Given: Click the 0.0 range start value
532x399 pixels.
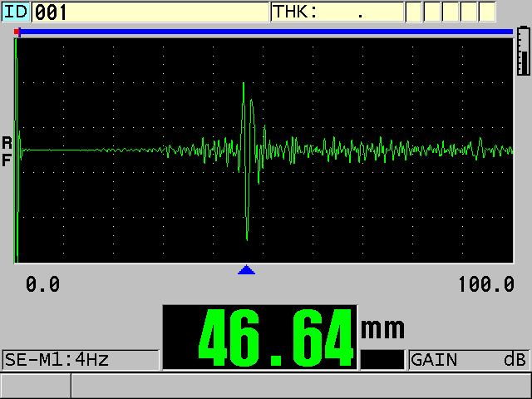Looking at the screenshot, I should pos(42,285).
